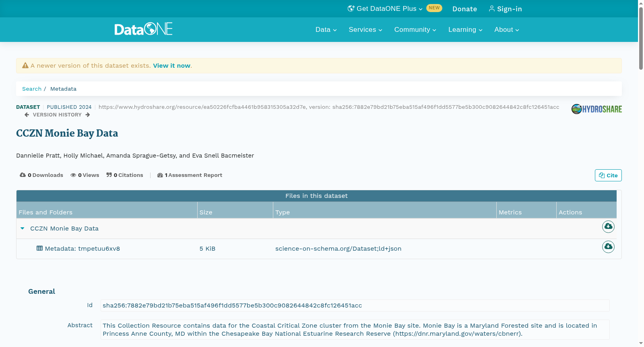This screenshot has width=644, height=347.
Task: Download the Metadata tmpetuu6xv8 file
Action: click(x=608, y=247)
